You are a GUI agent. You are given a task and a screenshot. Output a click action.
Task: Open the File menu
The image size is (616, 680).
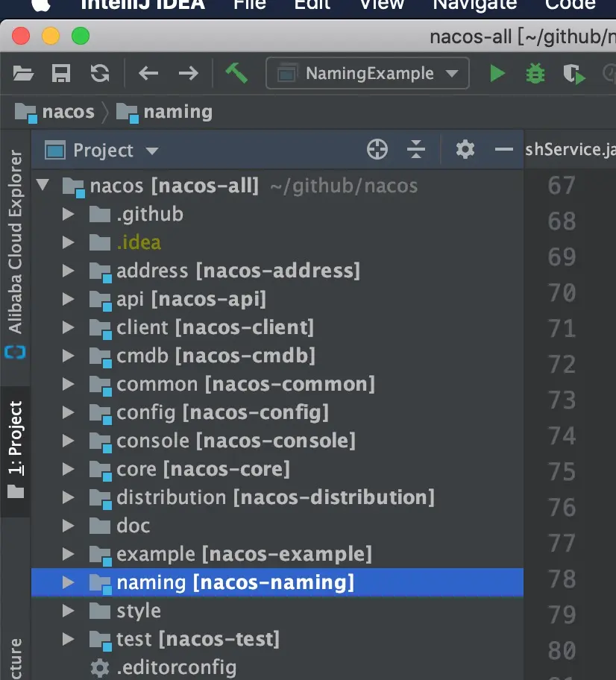(x=250, y=4)
